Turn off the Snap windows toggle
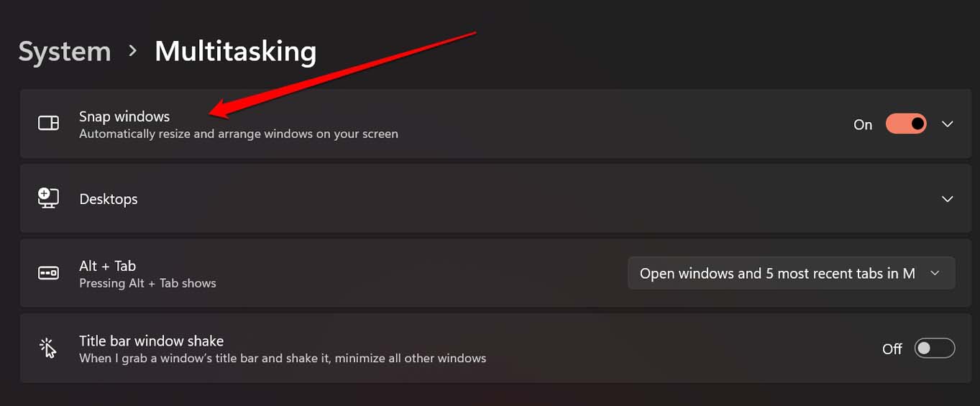This screenshot has width=980, height=406. point(906,124)
